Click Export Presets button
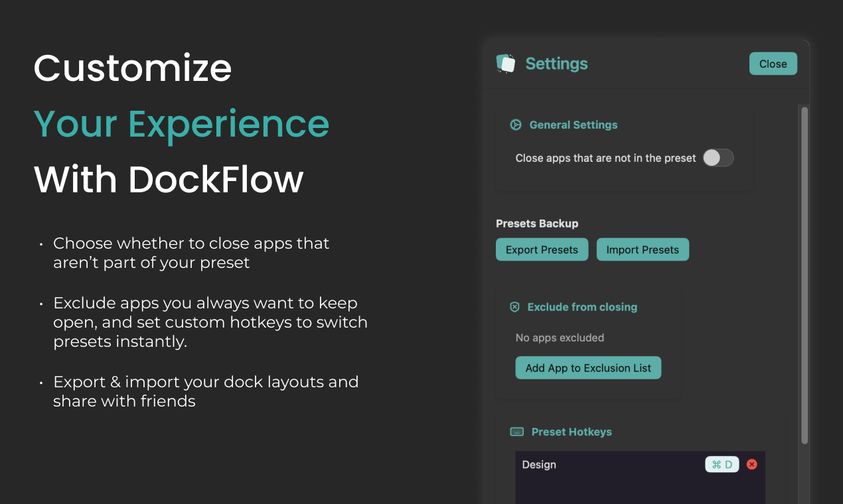 coord(542,250)
